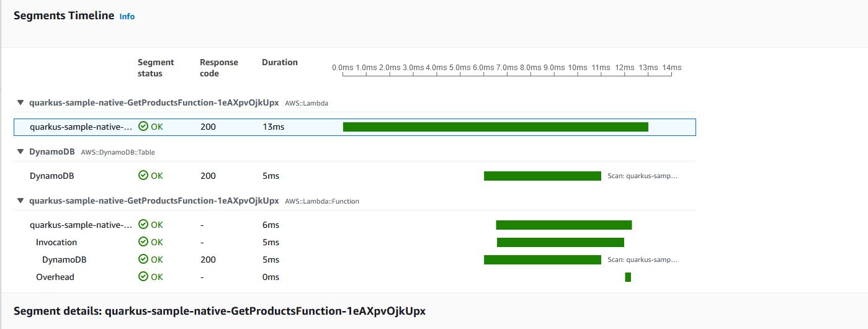Collapse the AWS::Lambda segment group
The height and width of the screenshot is (329, 868).
coord(20,102)
